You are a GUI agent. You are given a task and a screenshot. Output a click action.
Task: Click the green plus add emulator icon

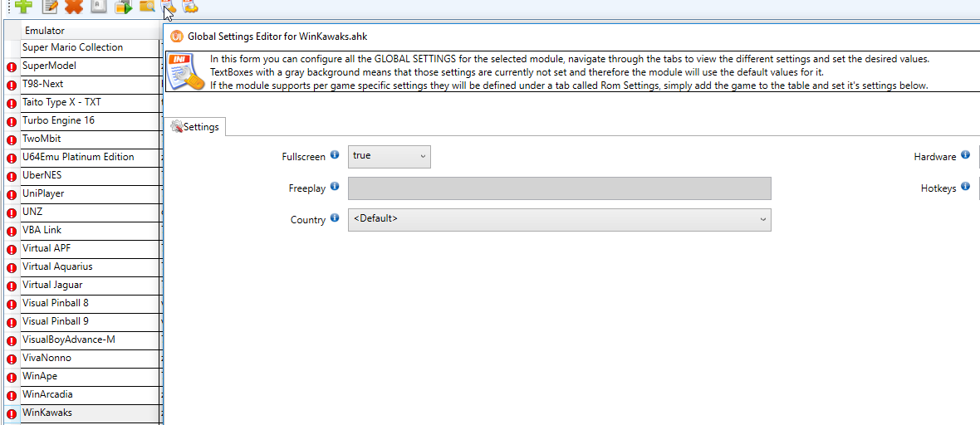[24, 6]
